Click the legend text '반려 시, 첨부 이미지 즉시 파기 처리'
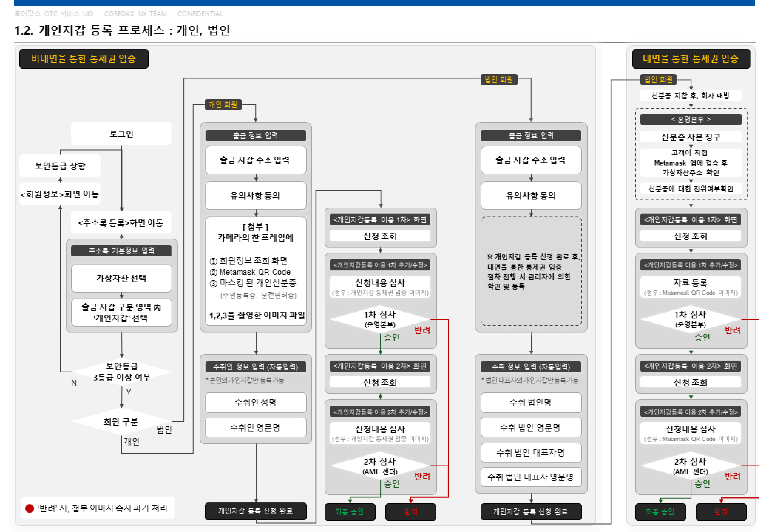Image resolution: width=769 pixels, height=532 pixels. 102,508
